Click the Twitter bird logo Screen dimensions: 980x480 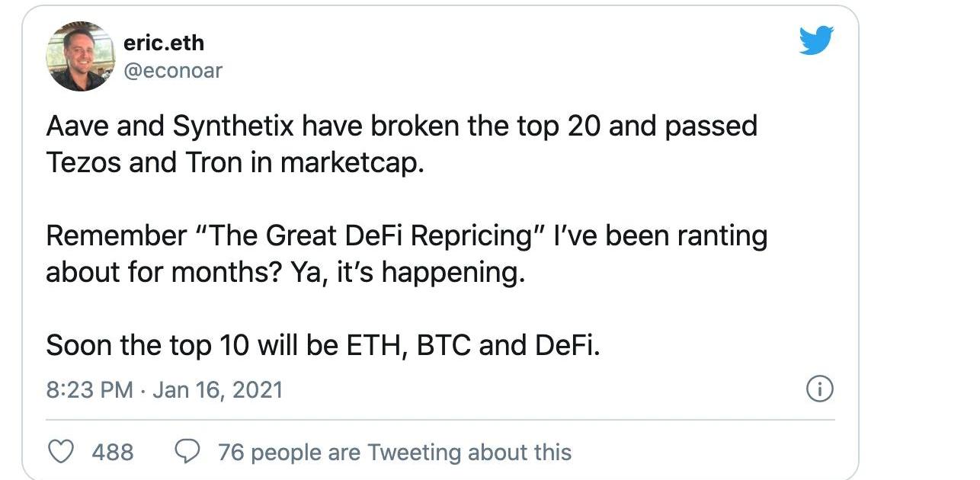tap(816, 40)
